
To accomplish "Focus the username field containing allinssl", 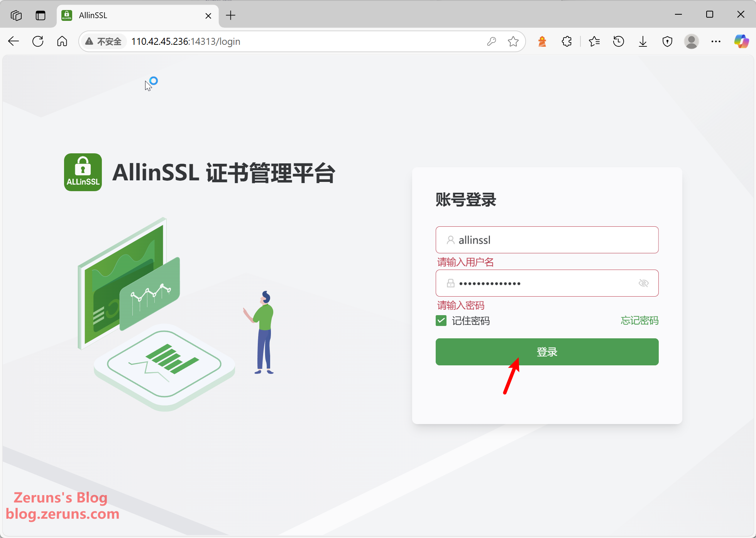I will (x=547, y=240).
